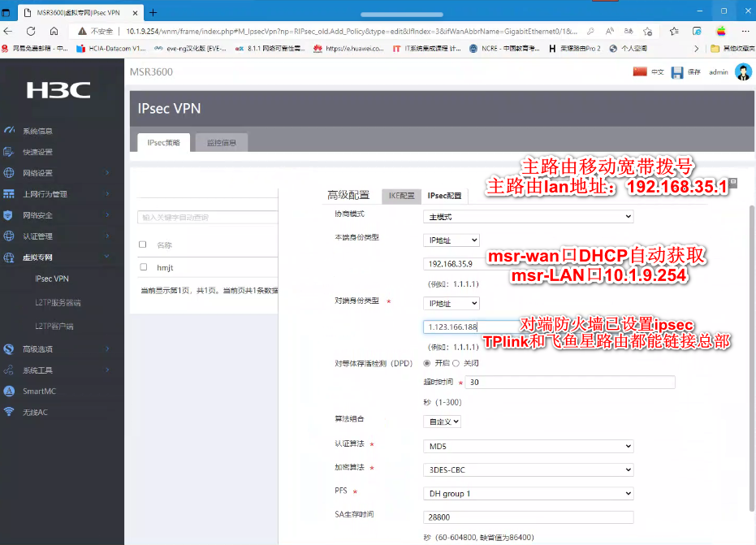Open the favorites list icon

[x=674, y=32]
